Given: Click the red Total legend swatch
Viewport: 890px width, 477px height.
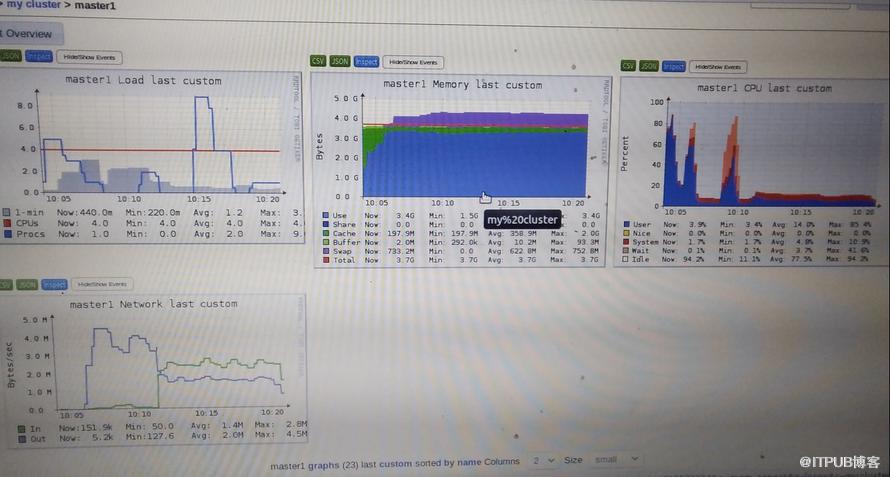Looking at the screenshot, I should 326,260.
